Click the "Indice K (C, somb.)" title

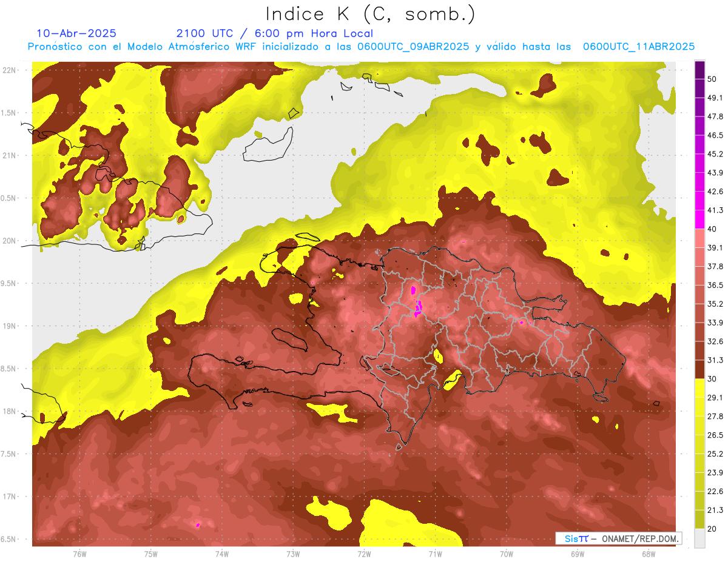pos(371,14)
